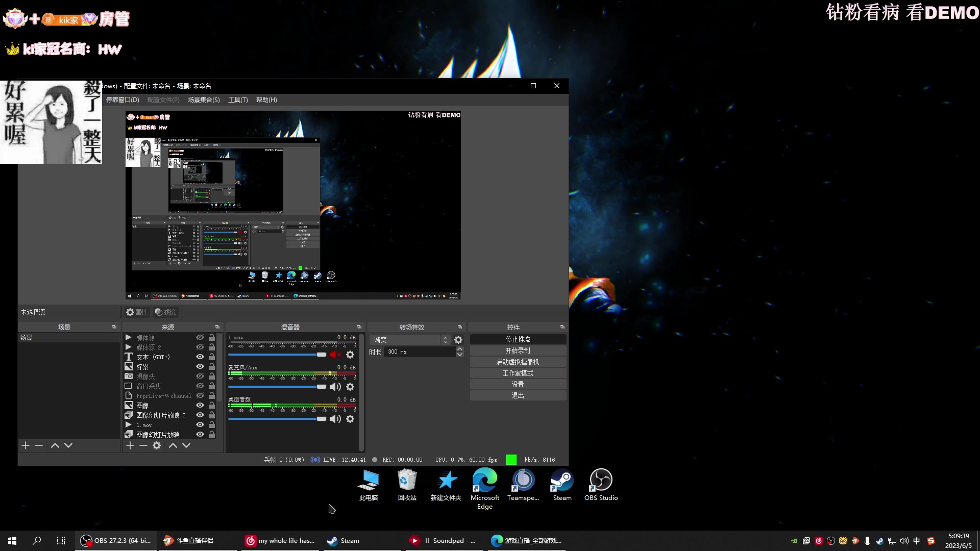980x551 pixels.
Task: Move selected source down with arrow
Action: pyautogui.click(x=186, y=445)
